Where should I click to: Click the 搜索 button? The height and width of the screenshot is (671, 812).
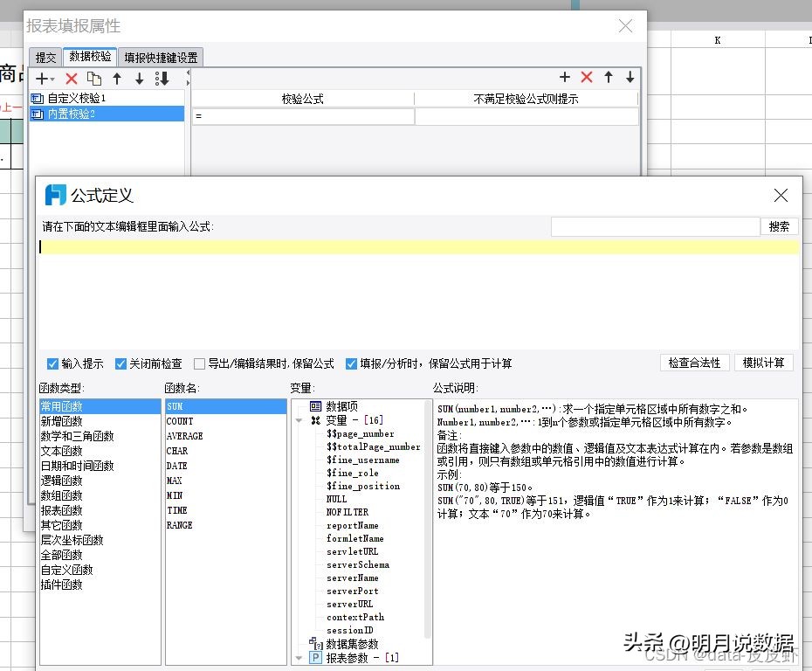click(779, 226)
